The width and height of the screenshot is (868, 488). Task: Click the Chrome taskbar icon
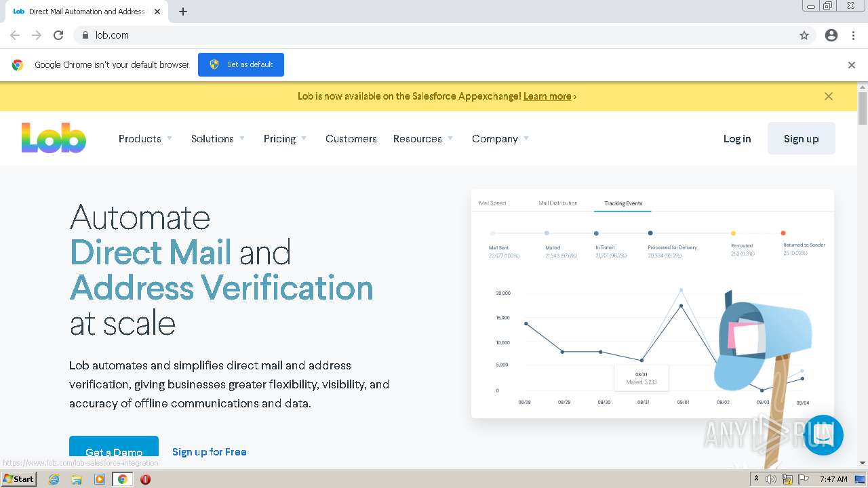pos(122,479)
